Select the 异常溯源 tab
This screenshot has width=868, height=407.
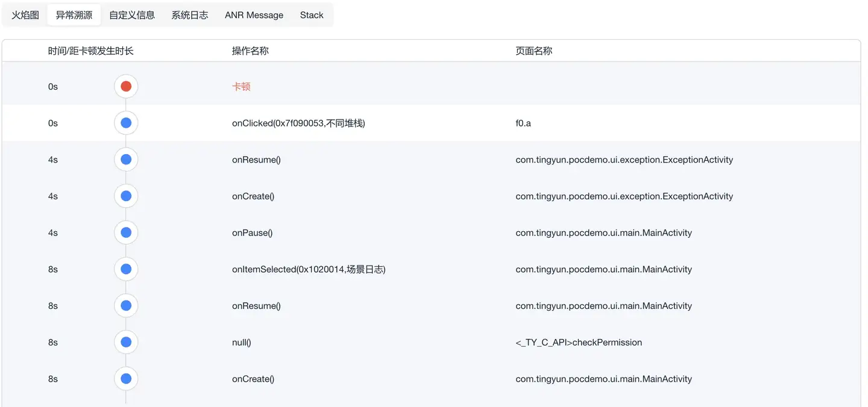click(74, 15)
